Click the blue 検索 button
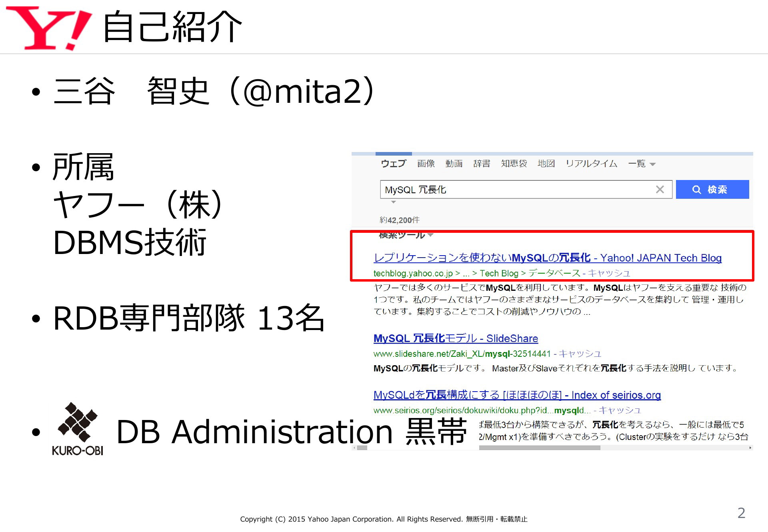The image size is (768, 532). point(712,190)
